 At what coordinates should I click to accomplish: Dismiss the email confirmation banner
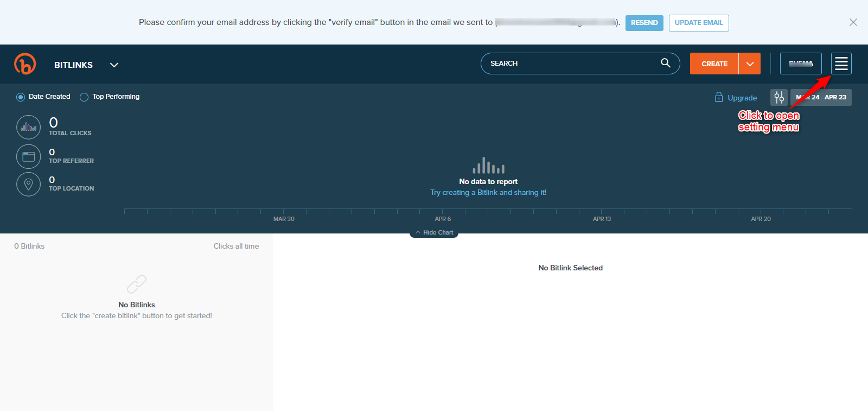click(853, 22)
